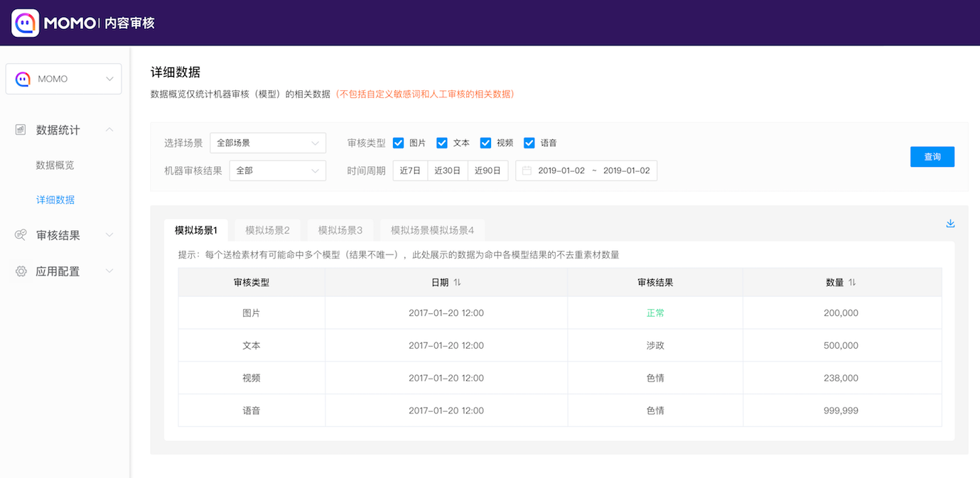Click the date in 图片 row
Viewport: 980px width, 478px height.
tap(446, 313)
